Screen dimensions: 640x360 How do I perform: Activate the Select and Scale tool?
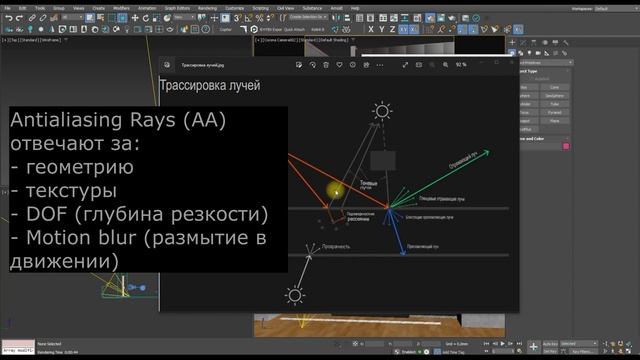point(156,18)
